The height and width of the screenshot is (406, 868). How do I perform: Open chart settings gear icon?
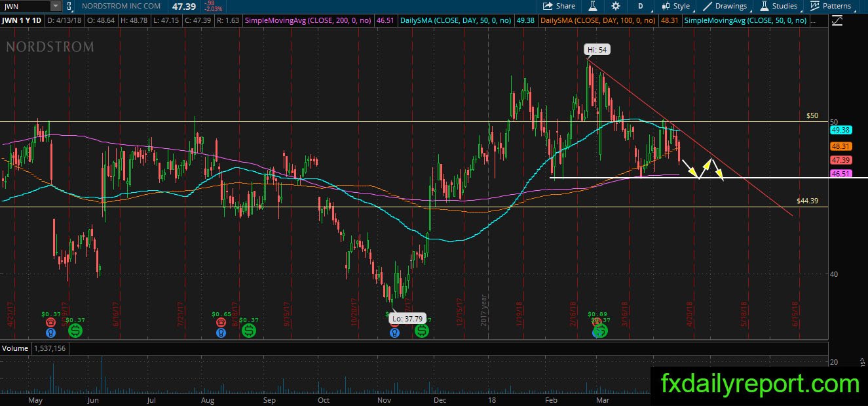[616, 6]
